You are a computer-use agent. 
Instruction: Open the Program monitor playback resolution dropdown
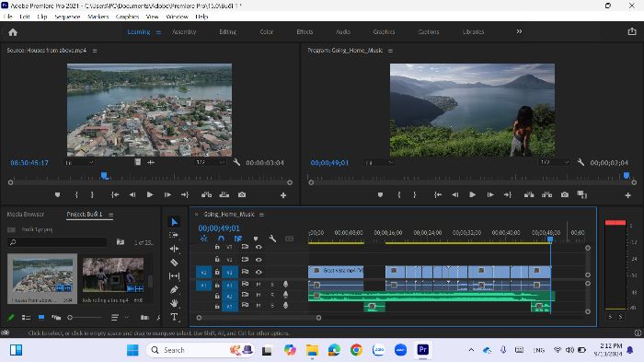(x=554, y=162)
